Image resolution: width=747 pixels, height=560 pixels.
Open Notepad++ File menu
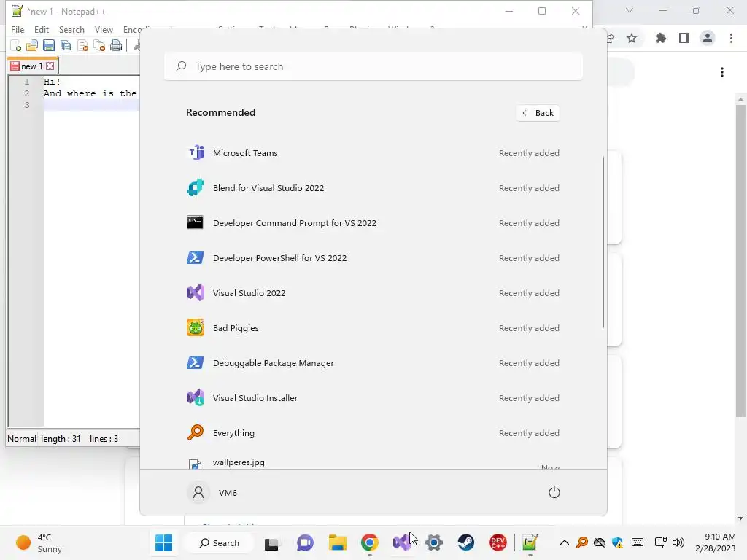coord(18,29)
